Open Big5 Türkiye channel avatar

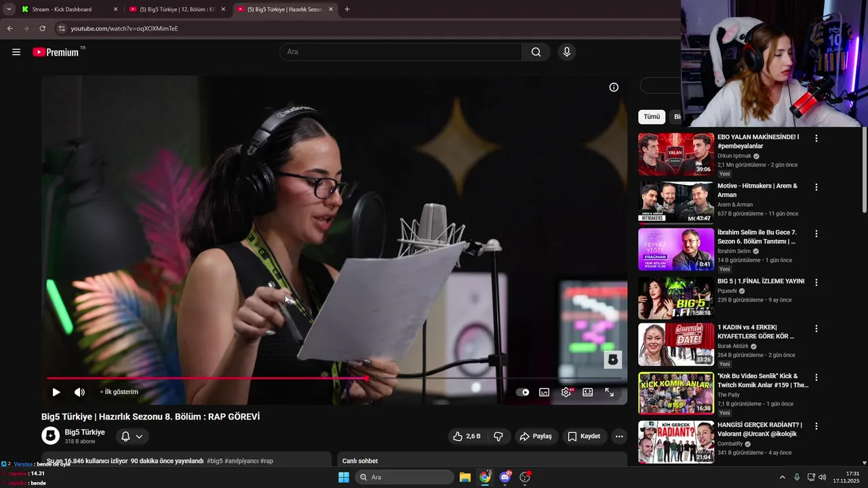pos(51,436)
